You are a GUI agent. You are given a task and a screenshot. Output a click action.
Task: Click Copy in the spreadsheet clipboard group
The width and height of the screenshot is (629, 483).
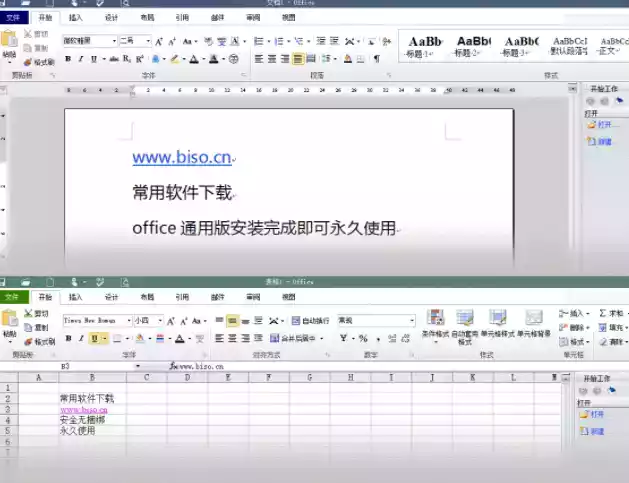37,327
